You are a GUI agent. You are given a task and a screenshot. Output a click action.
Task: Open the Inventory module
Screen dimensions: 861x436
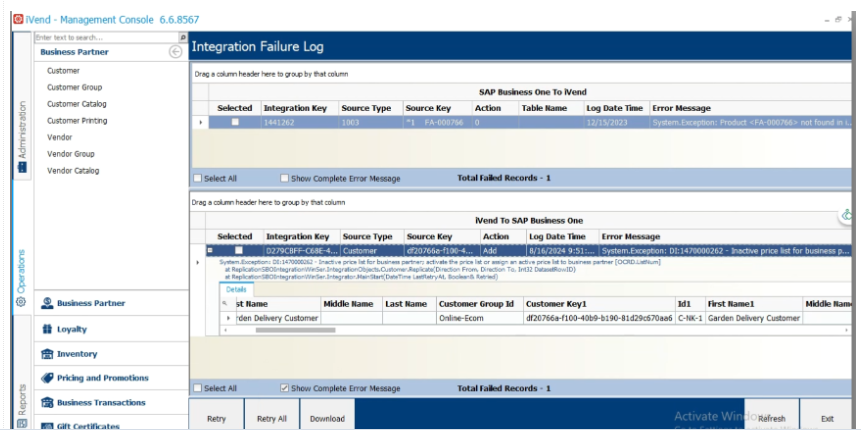(111, 354)
